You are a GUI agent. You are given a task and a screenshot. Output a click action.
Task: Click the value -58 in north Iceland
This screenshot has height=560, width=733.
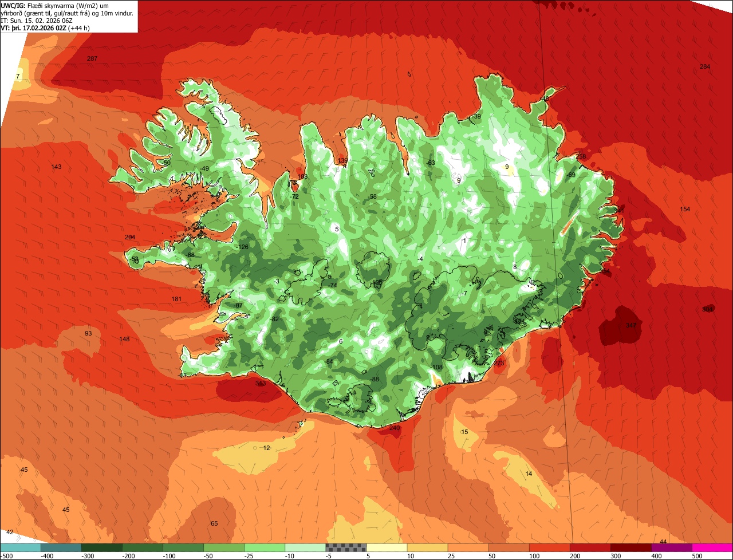point(372,197)
